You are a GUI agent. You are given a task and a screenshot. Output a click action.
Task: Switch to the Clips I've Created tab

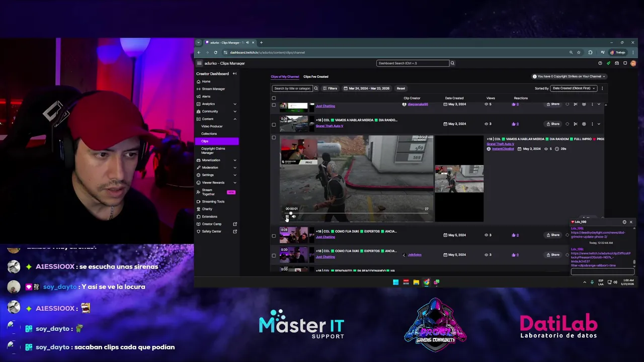tap(315, 76)
